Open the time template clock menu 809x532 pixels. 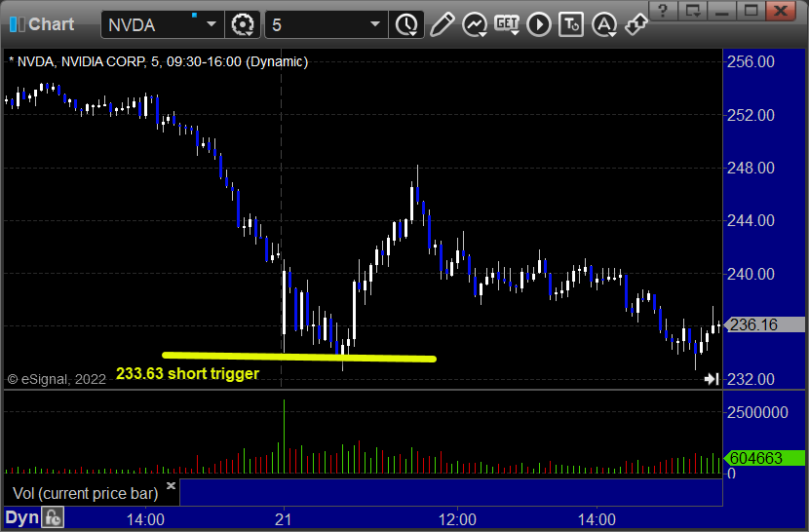pyautogui.click(x=407, y=24)
